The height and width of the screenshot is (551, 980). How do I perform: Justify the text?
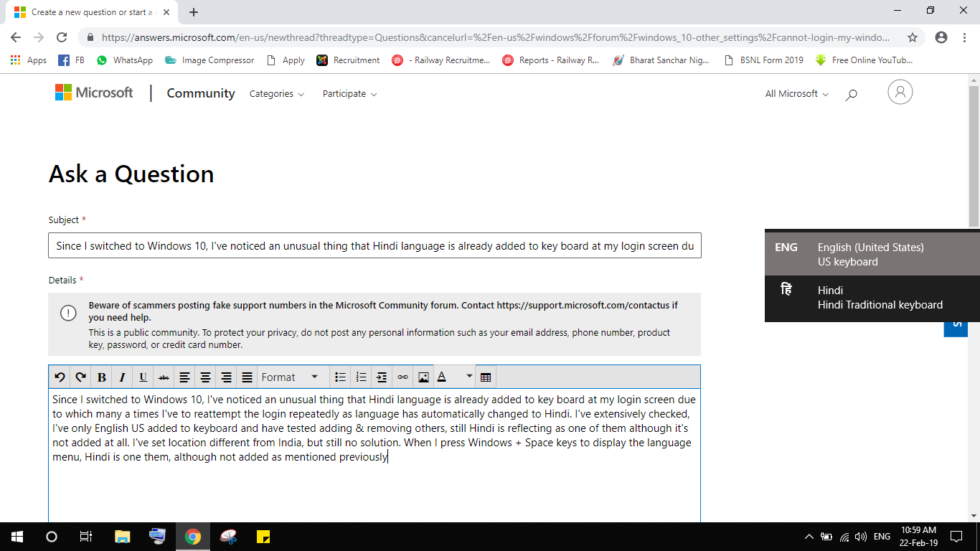point(247,377)
